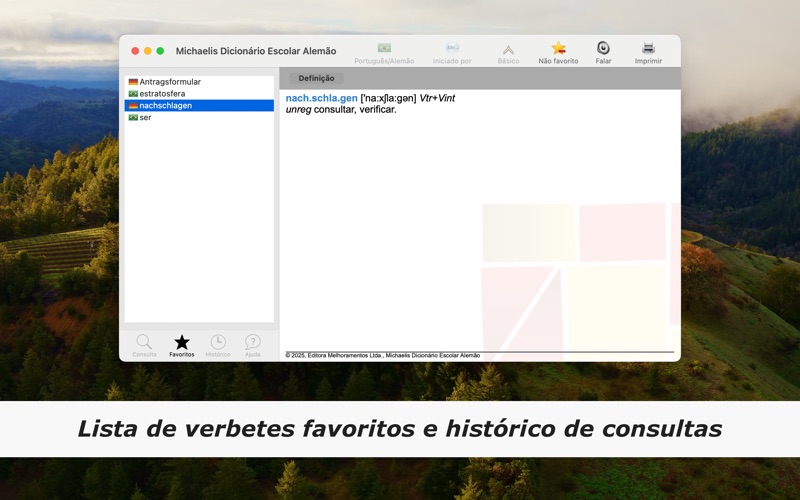Switch to the Consulta search tab
Viewport: 800px width, 500px height.
(x=144, y=345)
